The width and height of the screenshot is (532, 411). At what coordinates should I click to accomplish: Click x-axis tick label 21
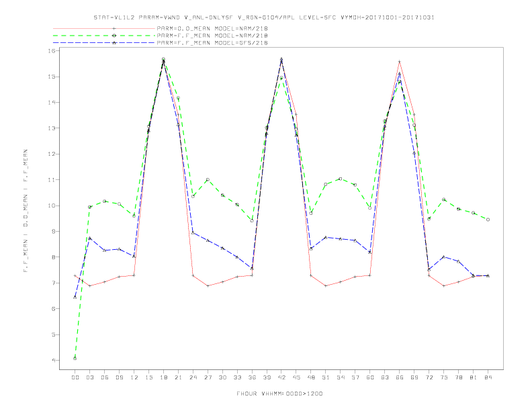[178, 377]
